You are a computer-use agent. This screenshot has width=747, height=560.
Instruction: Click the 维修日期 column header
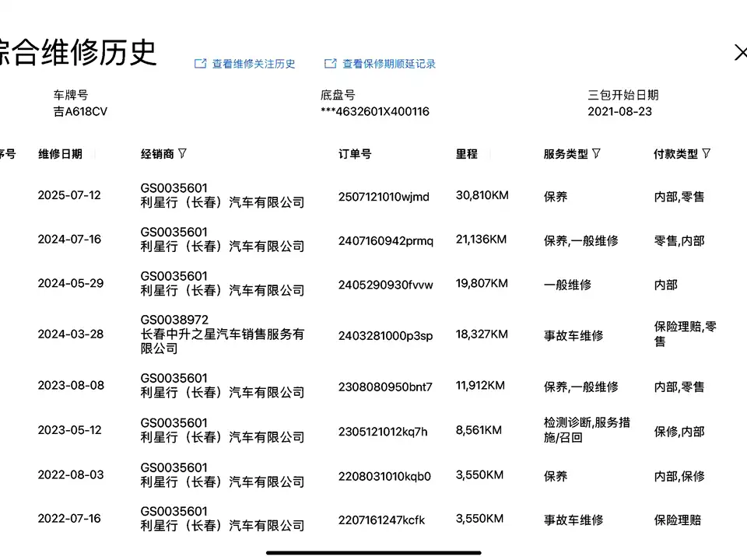60,154
